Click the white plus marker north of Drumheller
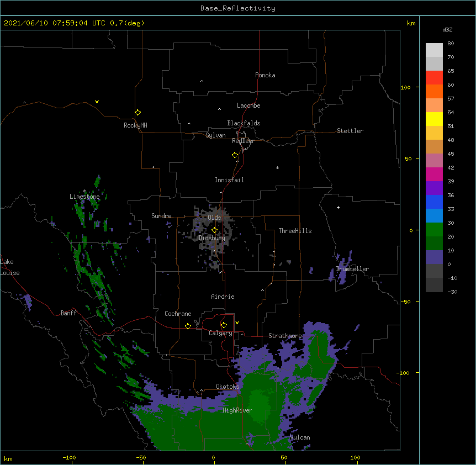Screen dimensions: 476x465 [x=338, y=207]
